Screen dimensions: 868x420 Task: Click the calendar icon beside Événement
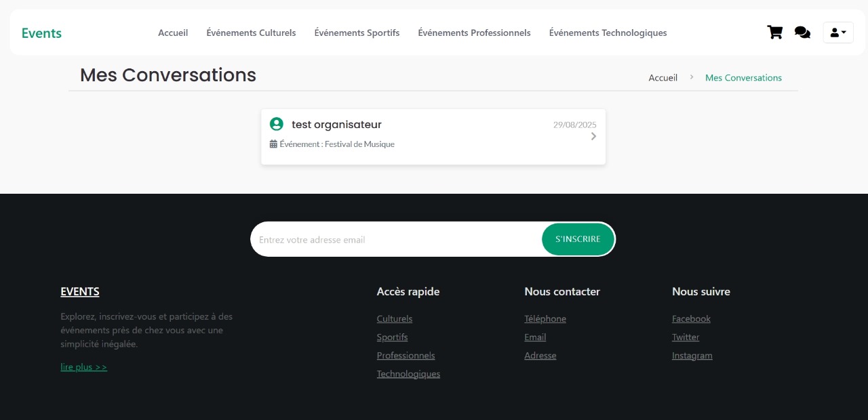click(x=273, y=144)
